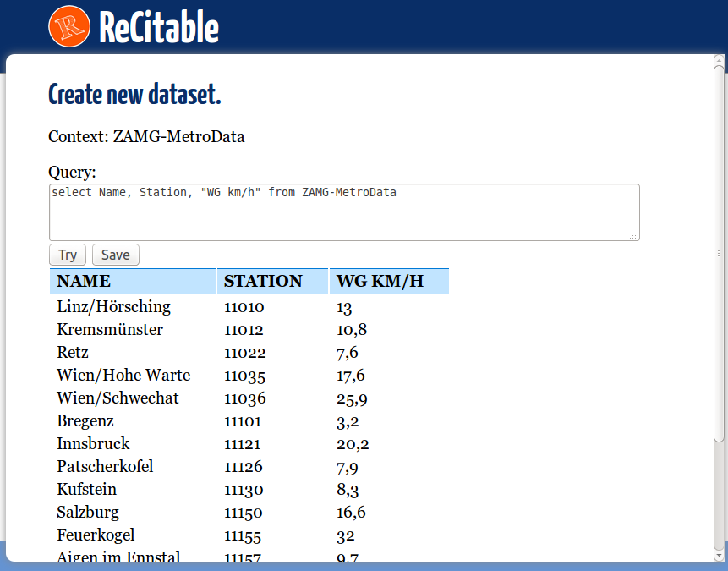Image resolution: width=728 pixels, height=571 pixels.
Task: Click station number 11022
Action: pos(245,353)
